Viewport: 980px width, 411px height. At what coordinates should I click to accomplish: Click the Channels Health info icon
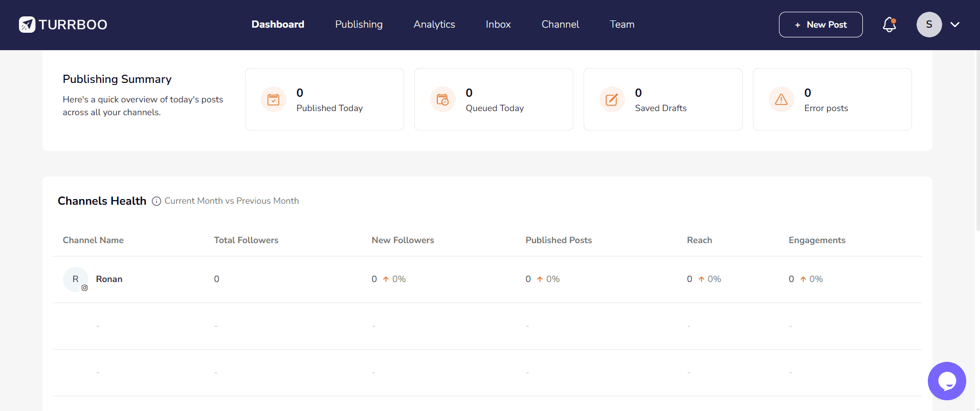click(x=157, y=201)
